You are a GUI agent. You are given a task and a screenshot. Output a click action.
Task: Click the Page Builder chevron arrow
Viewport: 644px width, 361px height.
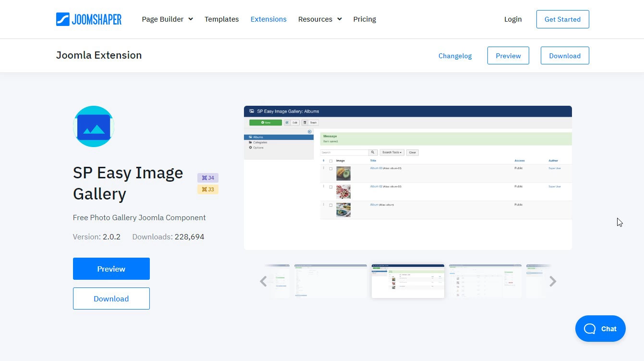pos(191,19)
